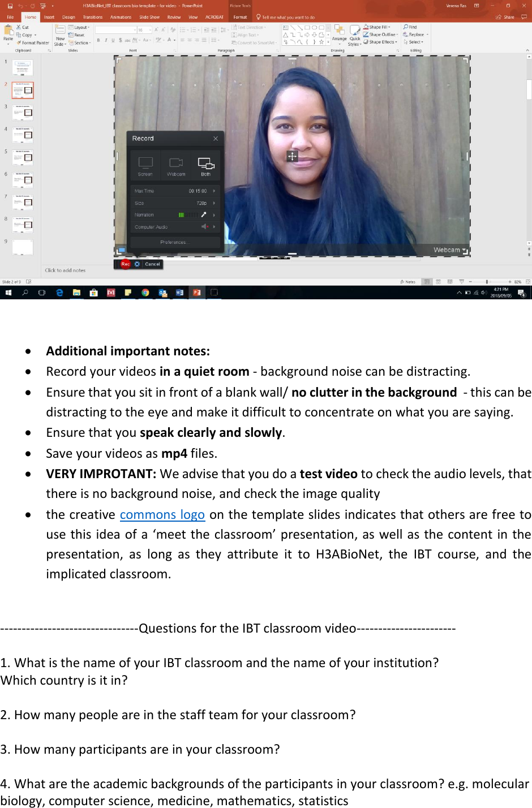The image size is (532, 808).
Task: Unmute Computer Audio speaker toggle
Action: (204, 227)
